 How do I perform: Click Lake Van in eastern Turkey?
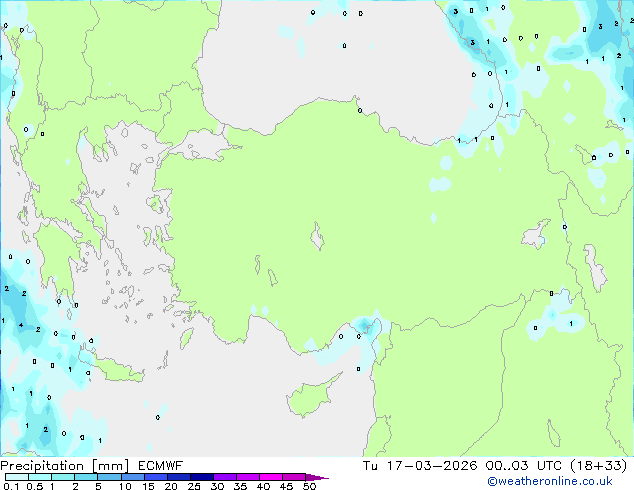coord(536,235)
